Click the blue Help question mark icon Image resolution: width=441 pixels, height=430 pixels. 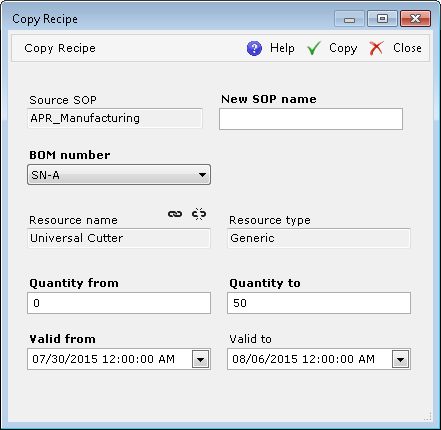click(x=254, y=48)
